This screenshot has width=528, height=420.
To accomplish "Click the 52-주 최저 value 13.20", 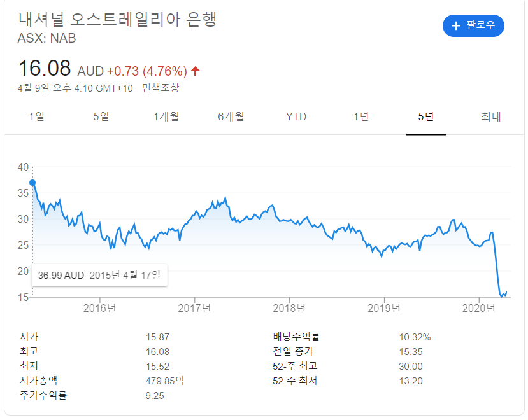I will point(411,381).
